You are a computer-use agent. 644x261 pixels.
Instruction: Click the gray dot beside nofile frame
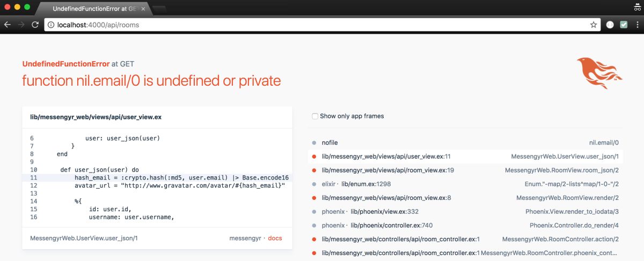(x=313, y=143)
